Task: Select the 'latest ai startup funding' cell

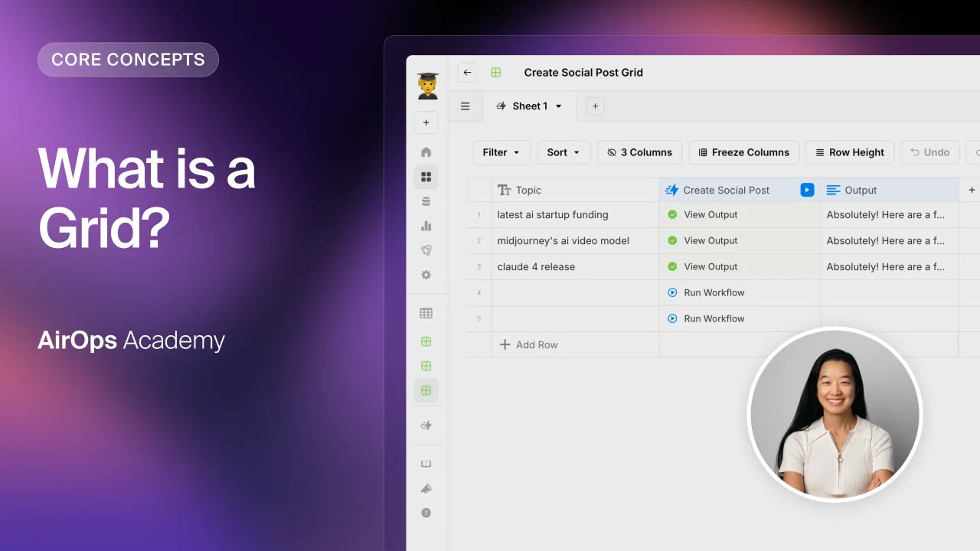Action: tap(575, 215)
